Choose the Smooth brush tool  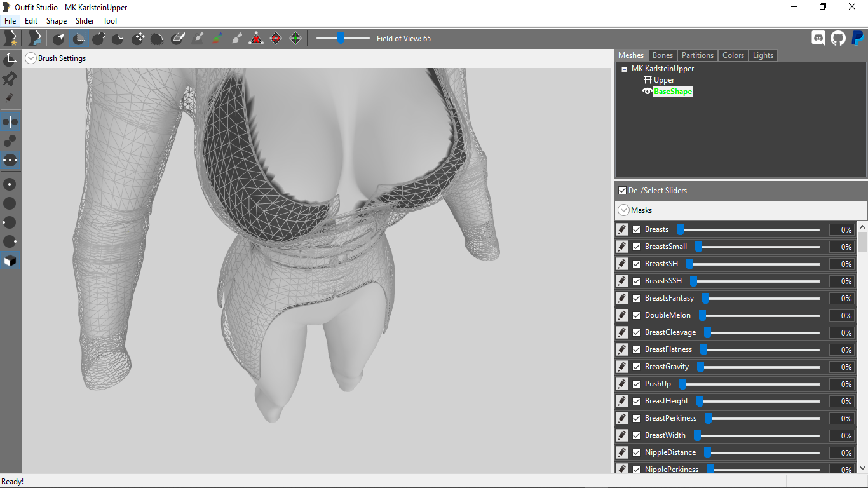tap(158, 39)
